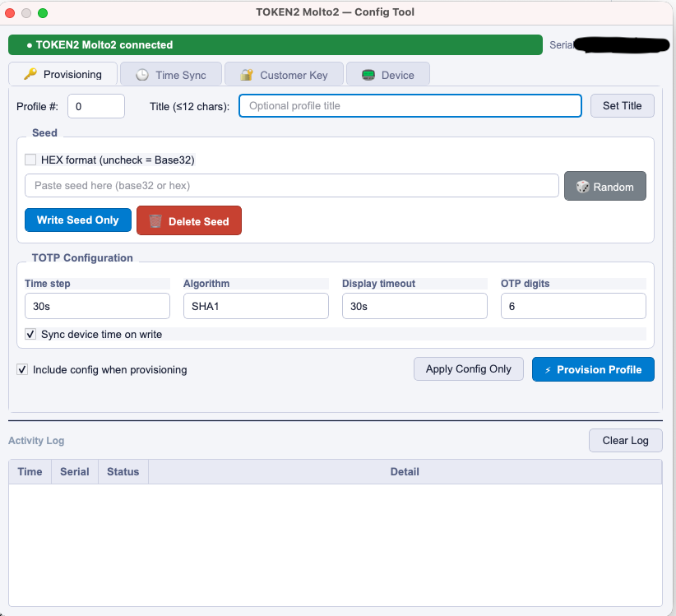Maximize the window with green button
This screenshot has width=676, height=616.
click(x=43, y=13)
